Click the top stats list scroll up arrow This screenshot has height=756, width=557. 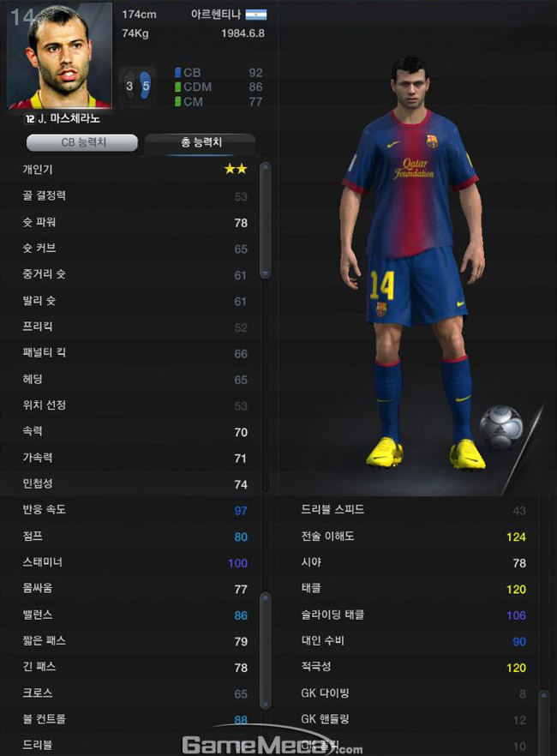click(265, 167)
